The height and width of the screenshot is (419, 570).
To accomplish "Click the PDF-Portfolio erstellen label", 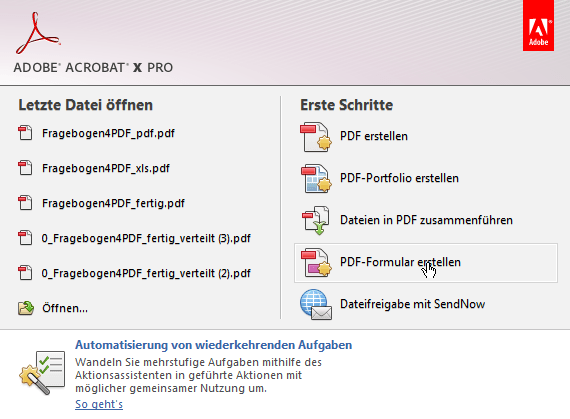I will (x=399, y=178).
